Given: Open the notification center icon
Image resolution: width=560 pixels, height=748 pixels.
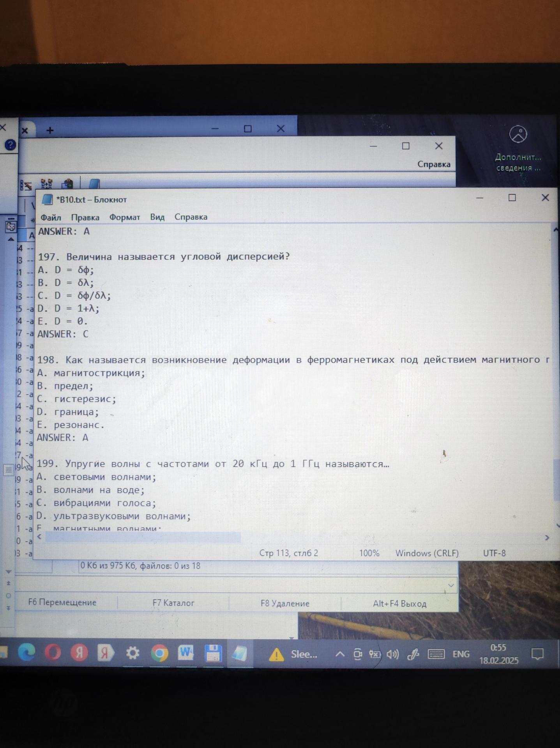Looking at the screenshot, I should (538, 654).
